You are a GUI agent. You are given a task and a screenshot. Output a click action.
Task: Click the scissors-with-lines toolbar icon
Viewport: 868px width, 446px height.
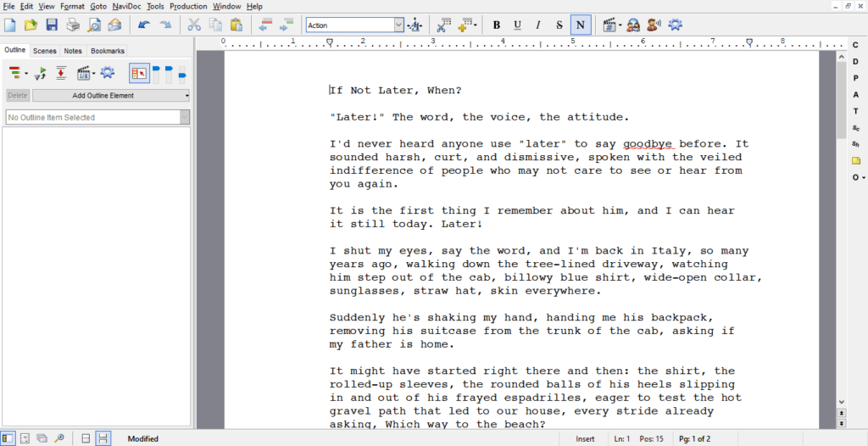pos(443,25)
